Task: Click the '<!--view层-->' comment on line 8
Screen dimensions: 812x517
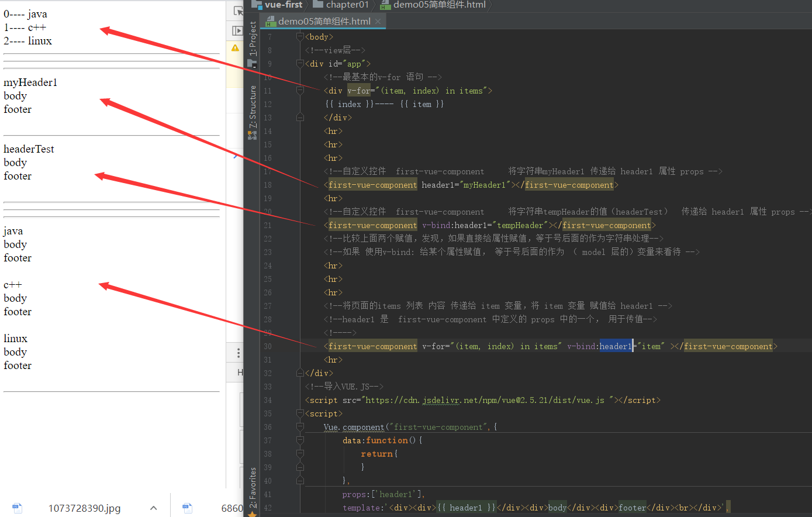Action: (335, 50)
